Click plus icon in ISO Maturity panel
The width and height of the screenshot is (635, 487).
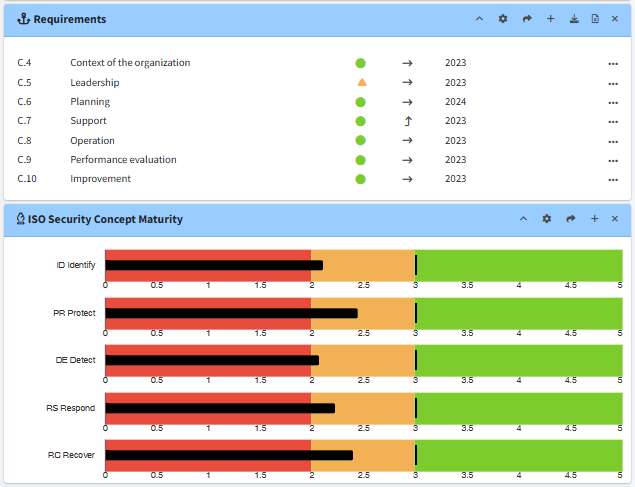(594, 219)
